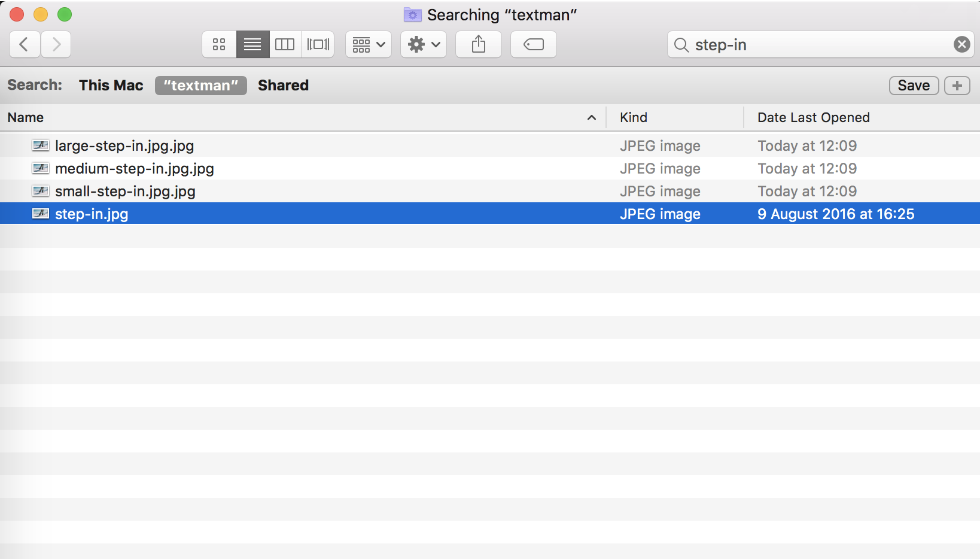Select the file large-step-in.jpg.jpg
Screen dimensions: 980x559
coord(490,145)
